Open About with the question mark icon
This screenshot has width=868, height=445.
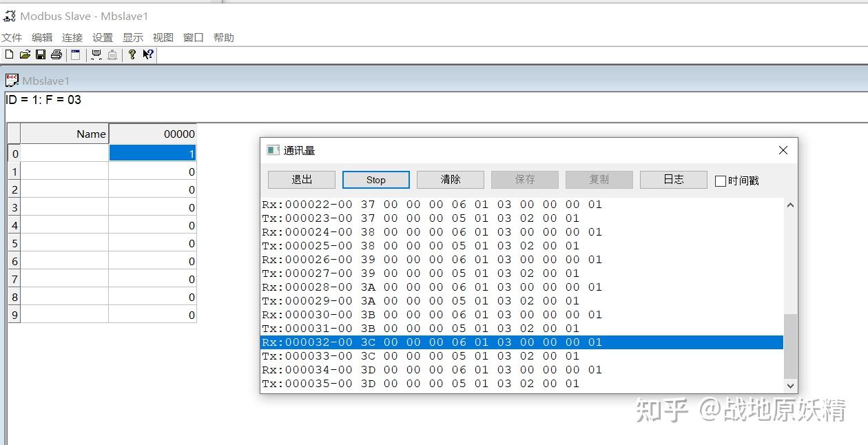click(132, 54)
